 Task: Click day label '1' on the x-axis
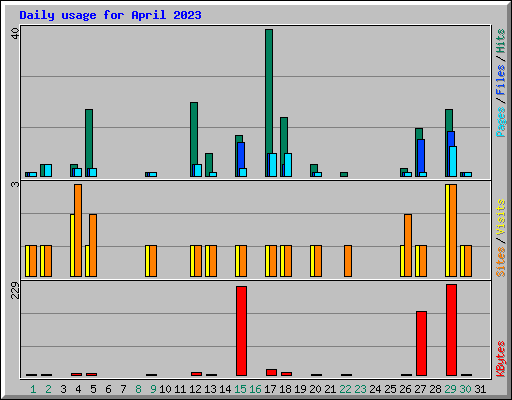pos(33,389)
